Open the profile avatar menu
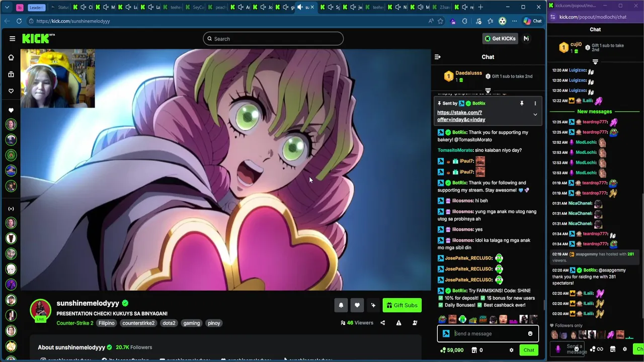The image size is (644, 362). 526,39
